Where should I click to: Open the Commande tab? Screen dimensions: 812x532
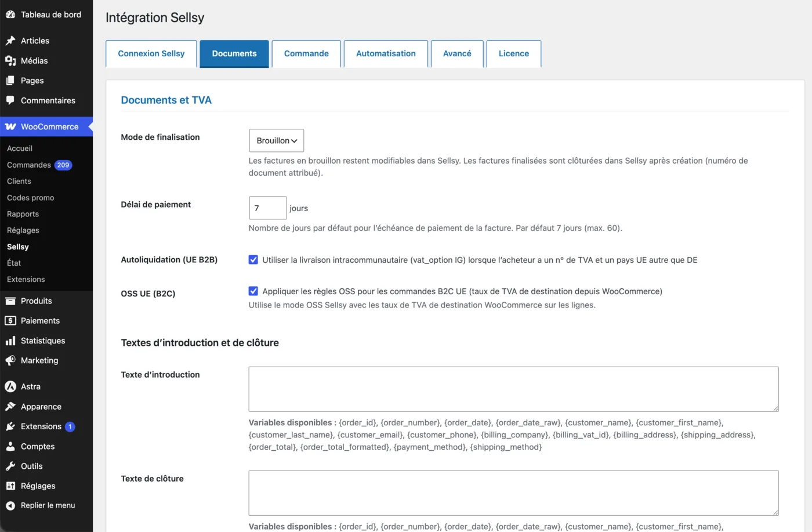click(x=306, y=53)
